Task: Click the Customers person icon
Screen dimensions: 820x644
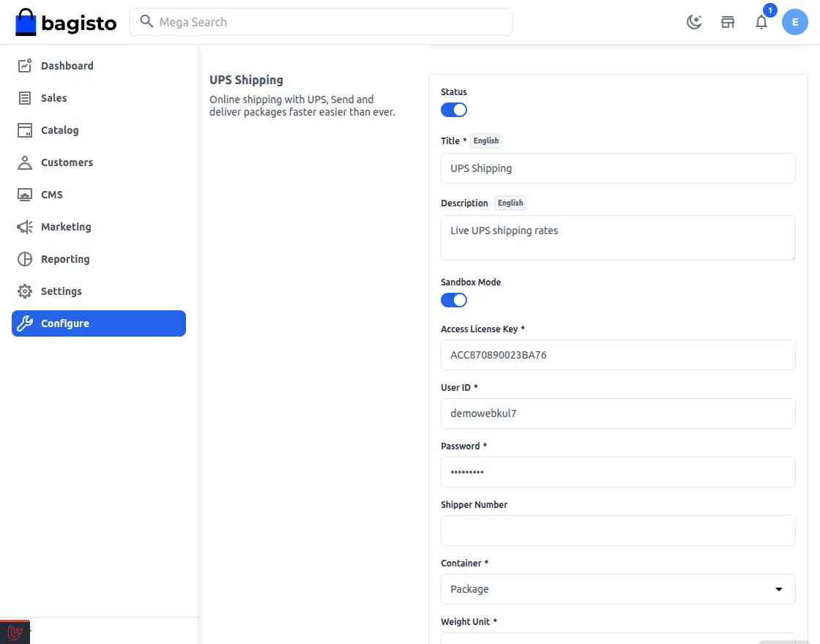Action: click(x=25, y=162)
